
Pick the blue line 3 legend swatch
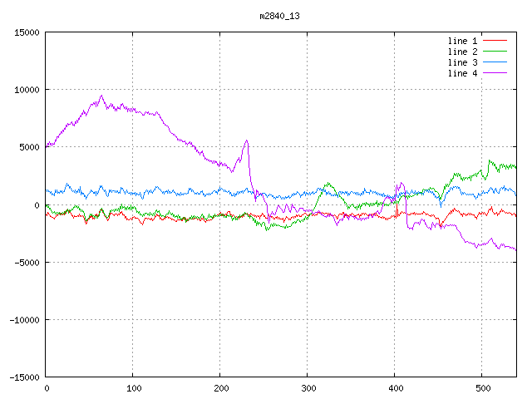click(495, 62)
